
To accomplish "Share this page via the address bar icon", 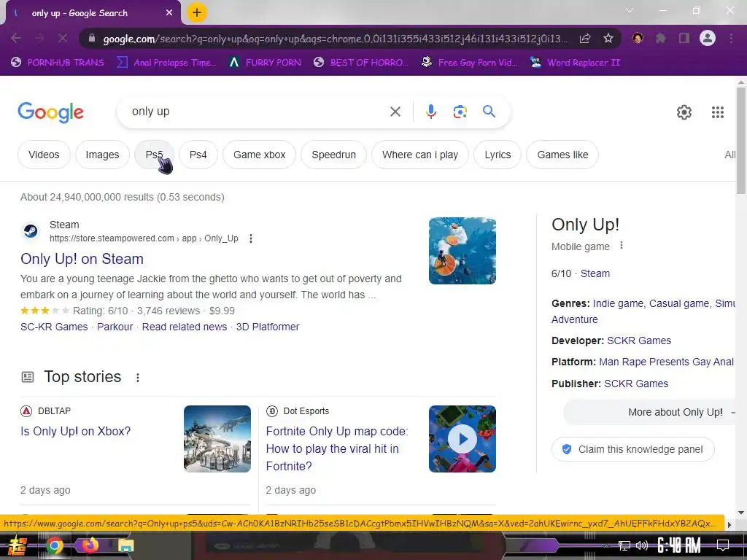I will pyautogui.click(x=585, y=38).
